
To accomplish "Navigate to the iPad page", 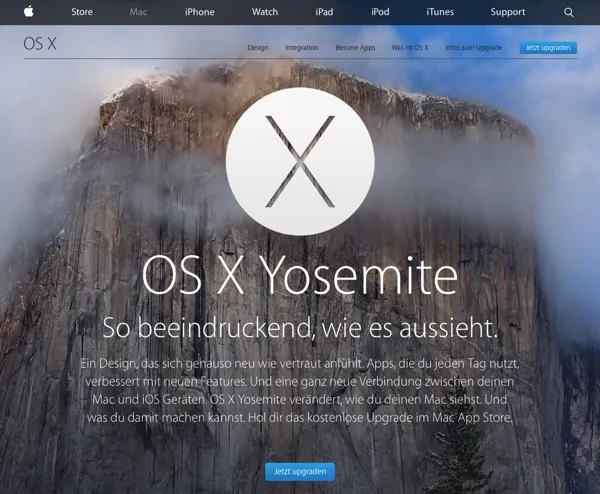I will coord(324,12).
